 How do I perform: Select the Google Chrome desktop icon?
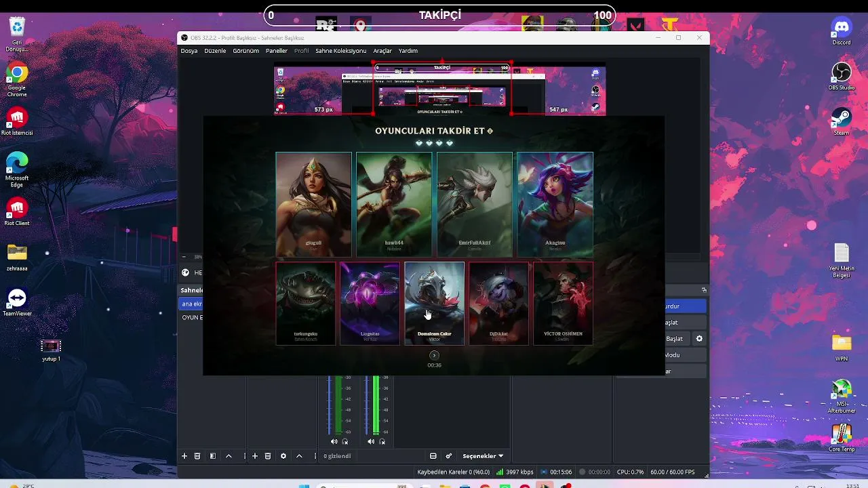17,81
